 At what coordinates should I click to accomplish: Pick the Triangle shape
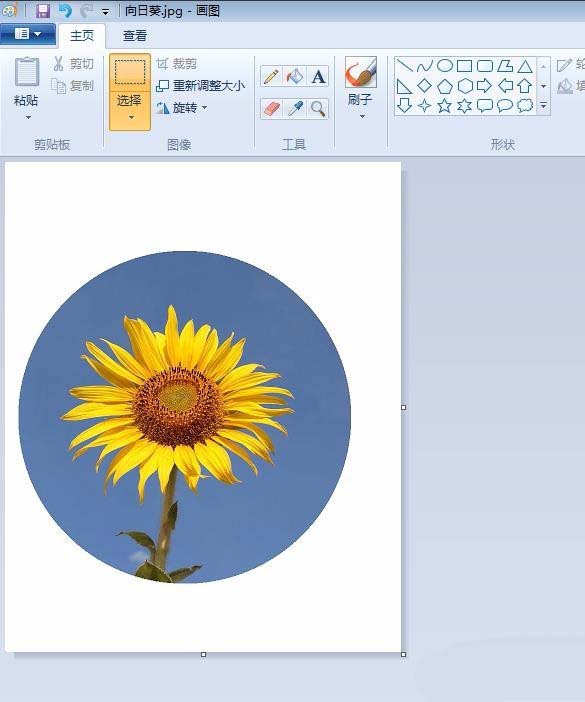click(525, 66)
